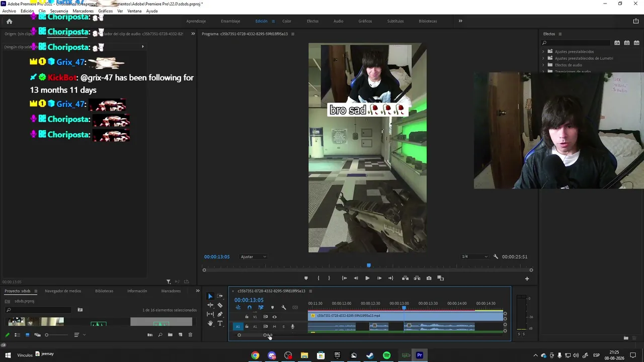Switch Project panel to list view
Screen dimensions: 644x362
(x=17, y=335)
